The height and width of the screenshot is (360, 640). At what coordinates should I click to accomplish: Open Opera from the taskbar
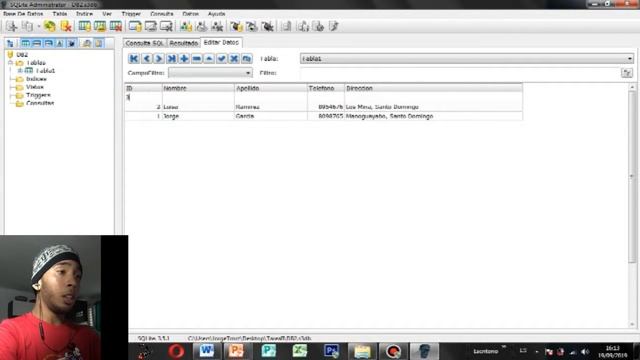[x=176, y=351]
